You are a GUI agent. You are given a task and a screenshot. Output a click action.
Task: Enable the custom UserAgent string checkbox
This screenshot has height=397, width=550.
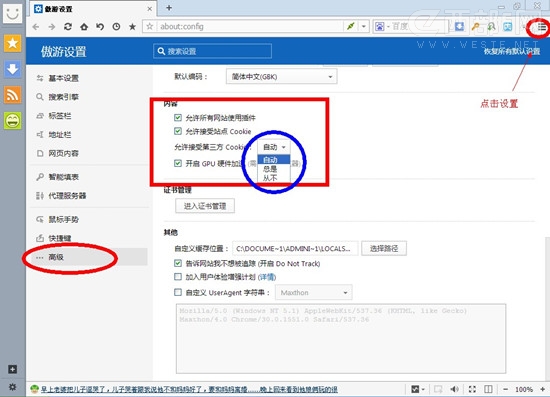tap(178, 292)
